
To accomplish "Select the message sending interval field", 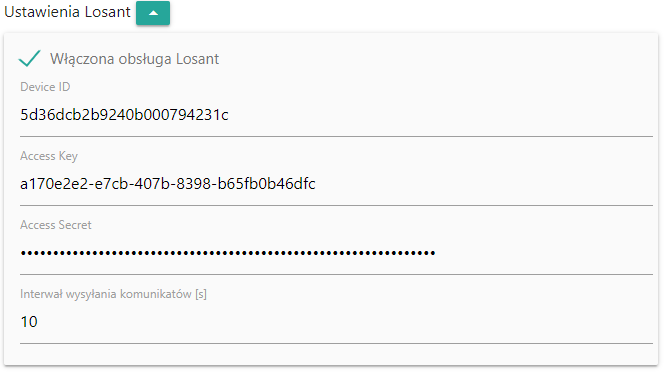I will 336,322.
